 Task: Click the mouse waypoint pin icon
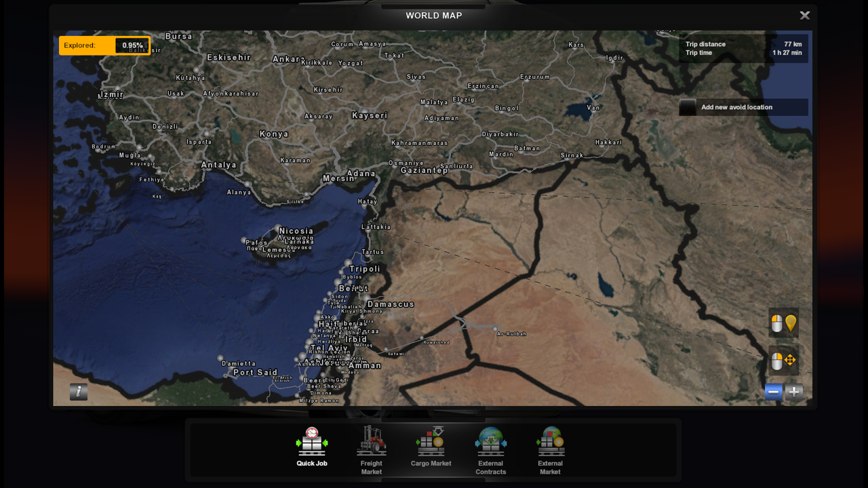point(783,323)
